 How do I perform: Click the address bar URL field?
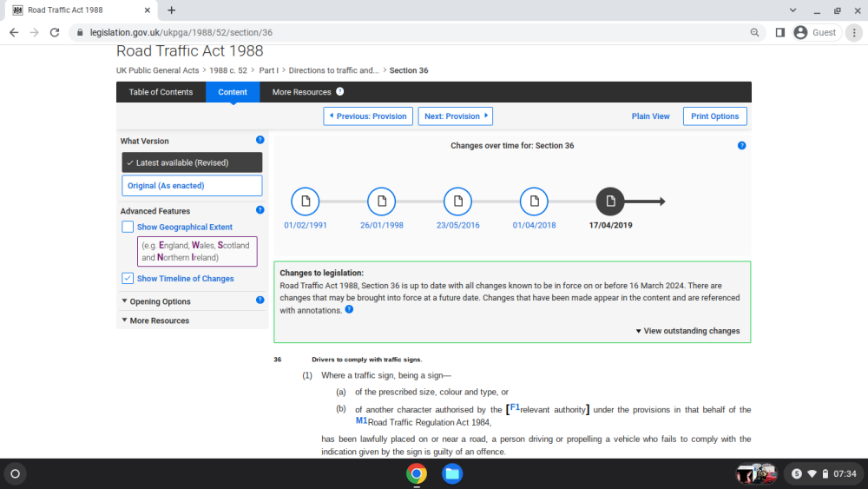pos(415,33)
